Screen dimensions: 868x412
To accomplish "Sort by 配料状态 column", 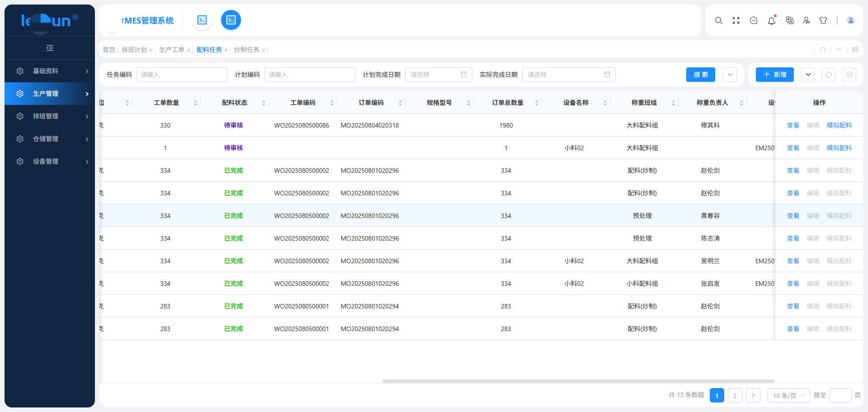I will (x=264, y=103).
